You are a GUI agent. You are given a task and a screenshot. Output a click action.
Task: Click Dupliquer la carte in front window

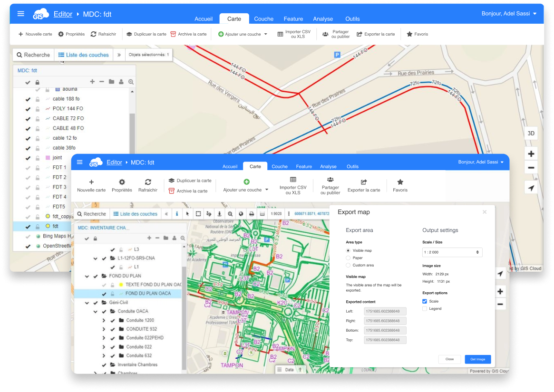click(190, 181)
